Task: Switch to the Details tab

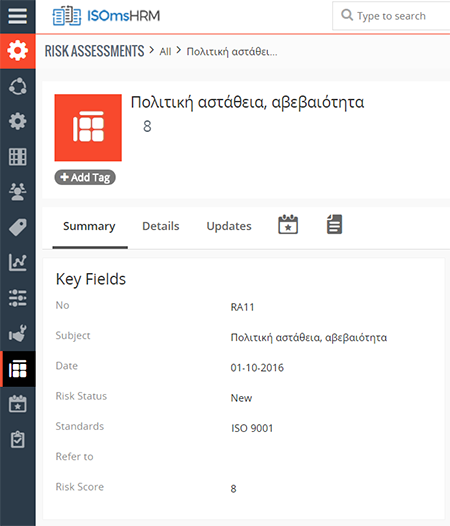Action: pos(161,226)
